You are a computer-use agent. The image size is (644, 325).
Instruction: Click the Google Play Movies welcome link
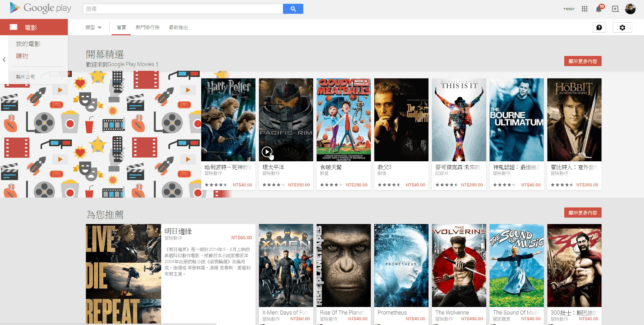pos(131,64)
